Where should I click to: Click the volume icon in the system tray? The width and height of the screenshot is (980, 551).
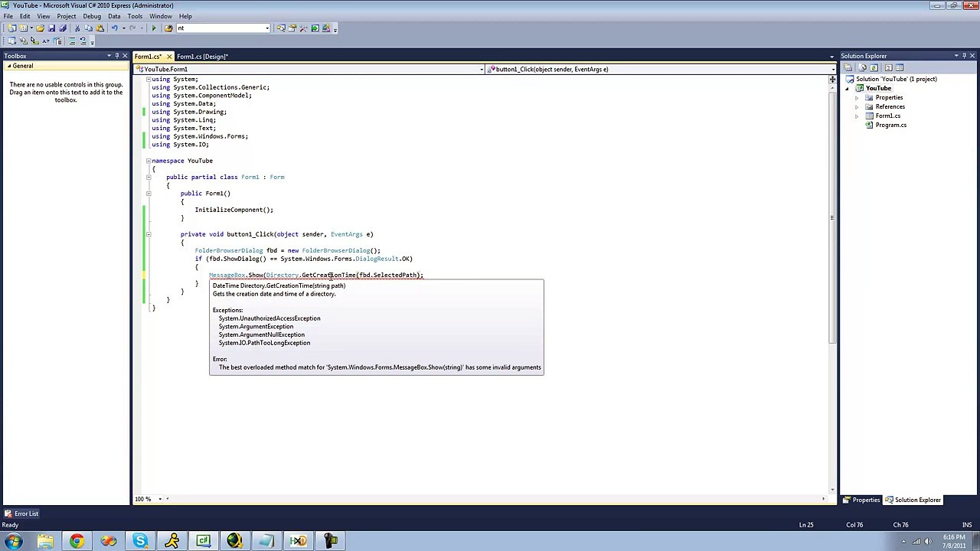[x=928, y=541]
